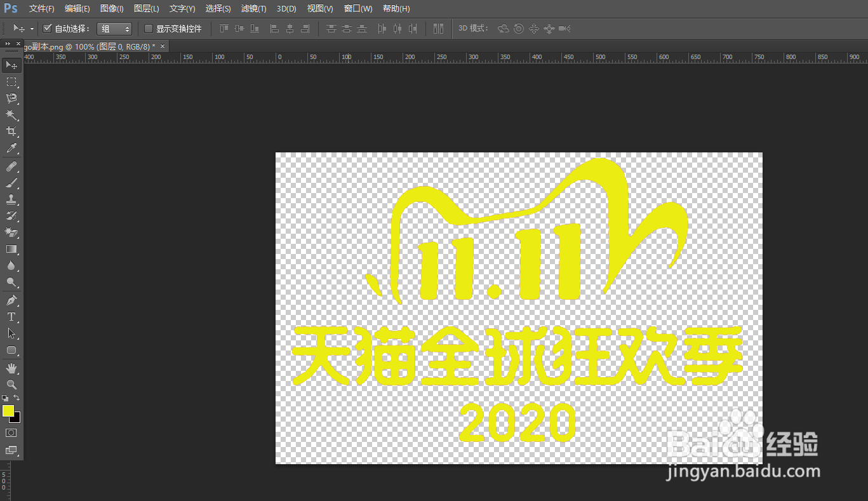Select the Clone Stamp tool
Image resolution: width=868 pixels, height=501 pixels.
point(11,199)
